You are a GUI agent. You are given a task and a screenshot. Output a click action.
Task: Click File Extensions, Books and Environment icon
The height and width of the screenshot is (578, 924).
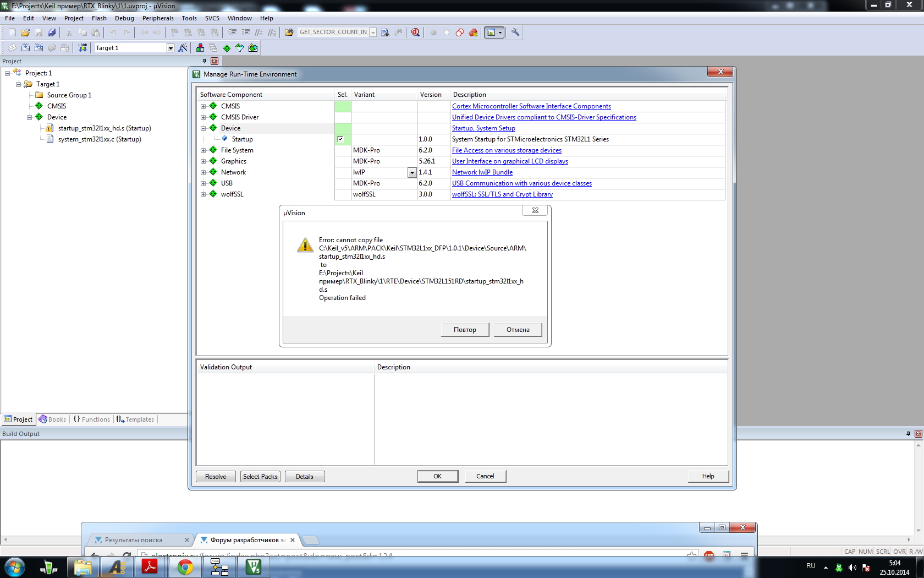point(200,48)
